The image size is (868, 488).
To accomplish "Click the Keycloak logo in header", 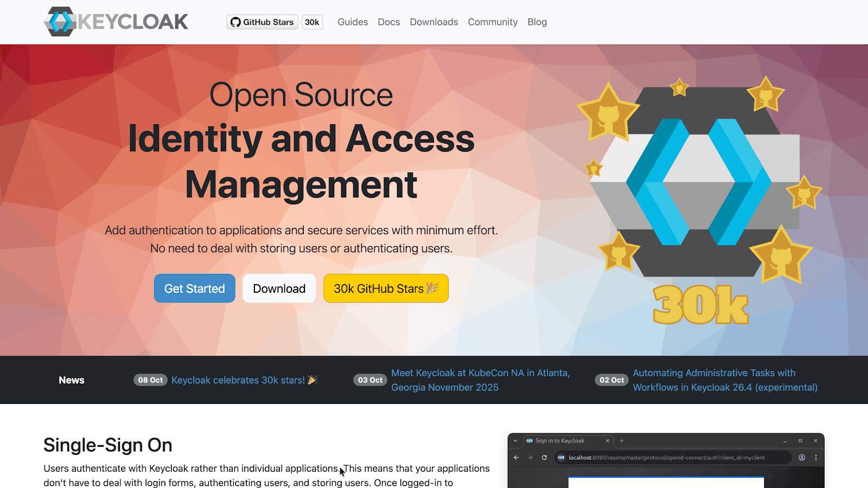I will 116,22.
